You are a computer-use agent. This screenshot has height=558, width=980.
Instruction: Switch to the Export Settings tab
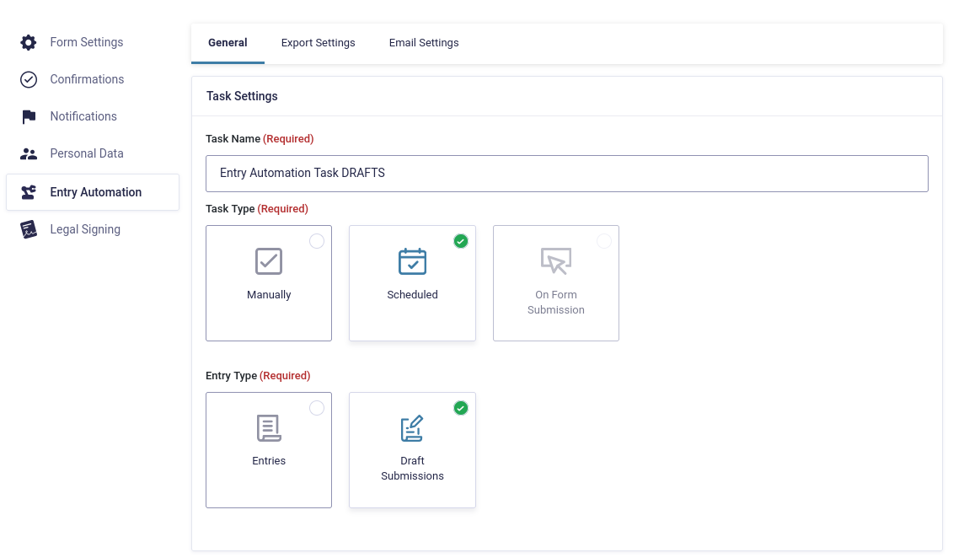point(318,43)
